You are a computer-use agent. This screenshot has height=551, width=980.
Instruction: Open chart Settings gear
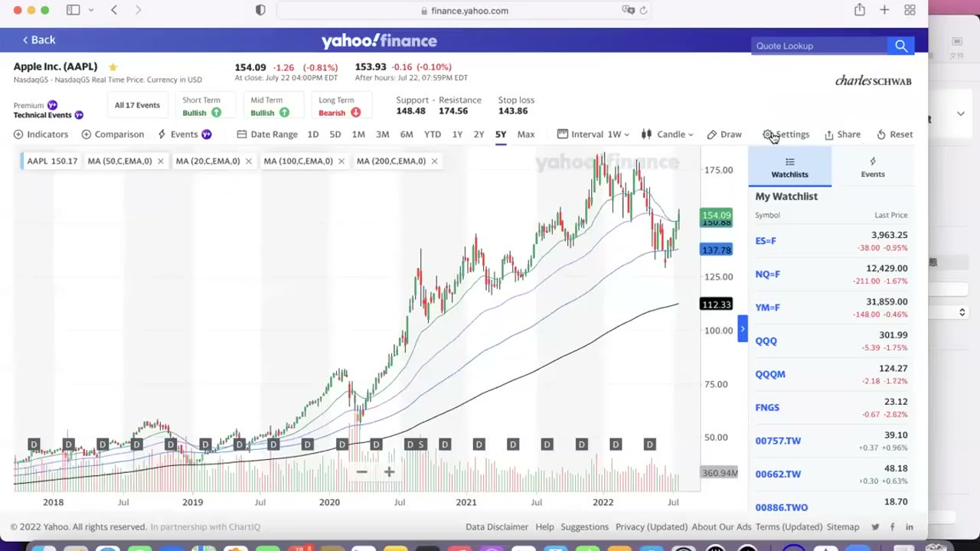(x=786, y=134)
